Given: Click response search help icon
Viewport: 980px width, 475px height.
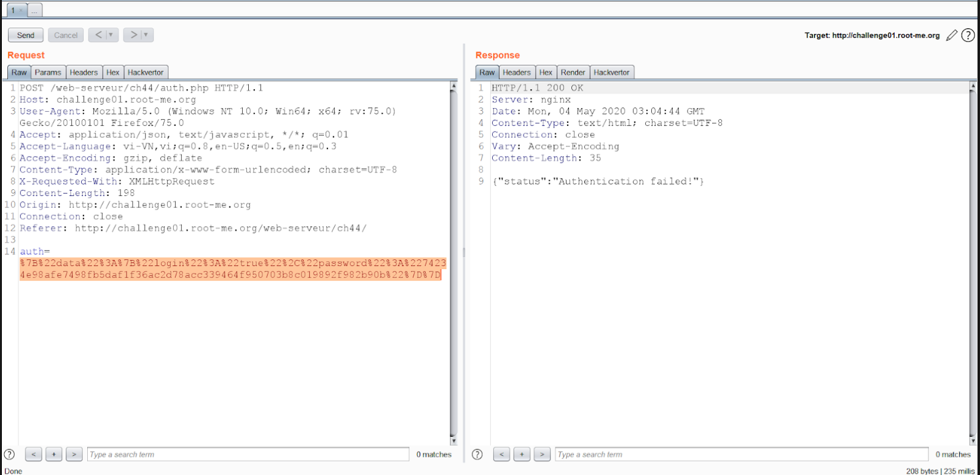Looking at the screenshot, I should [477, 455].
